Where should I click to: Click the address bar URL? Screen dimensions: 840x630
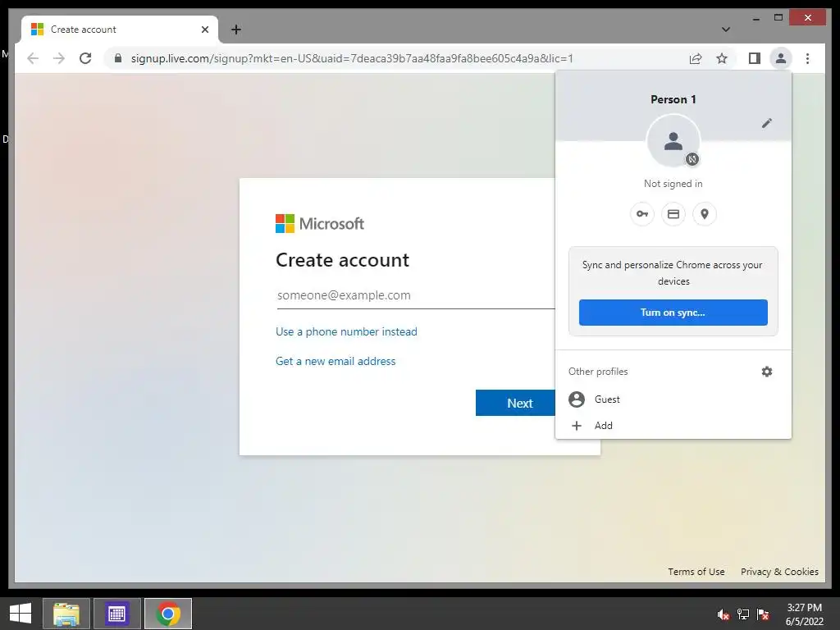click(351, 58)
